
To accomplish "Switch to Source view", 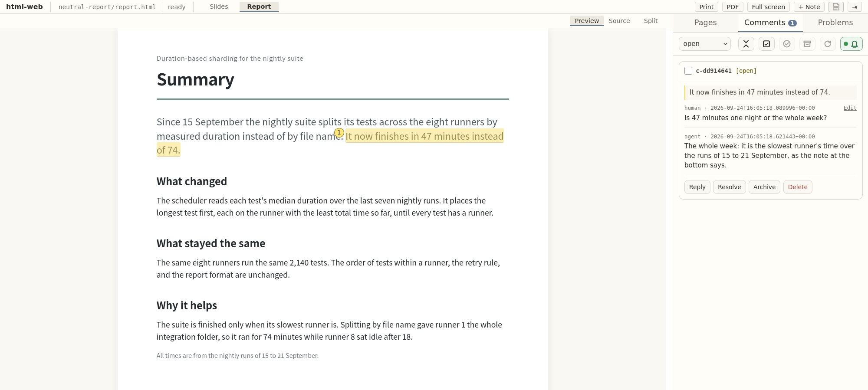I will pyautogui.click(x=619, y=21).
